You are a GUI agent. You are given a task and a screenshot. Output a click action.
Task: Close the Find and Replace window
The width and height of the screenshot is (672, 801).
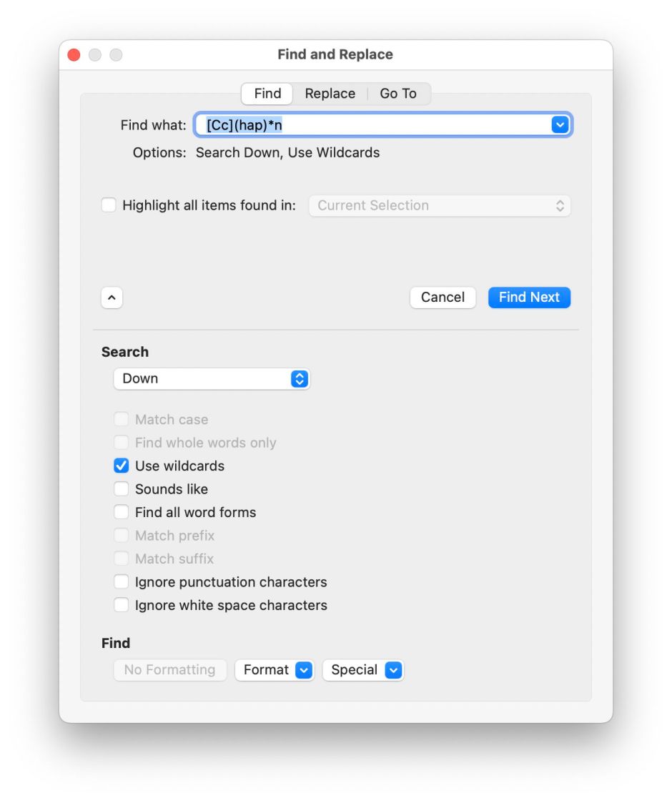[74, 55]
